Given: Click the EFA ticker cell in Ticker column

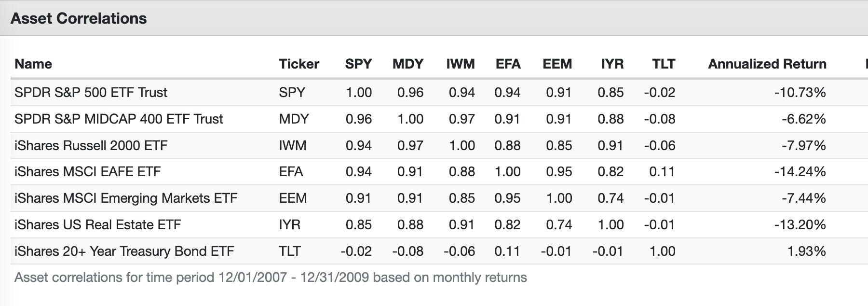Looking at the screenshot, I should click(291, 172).
